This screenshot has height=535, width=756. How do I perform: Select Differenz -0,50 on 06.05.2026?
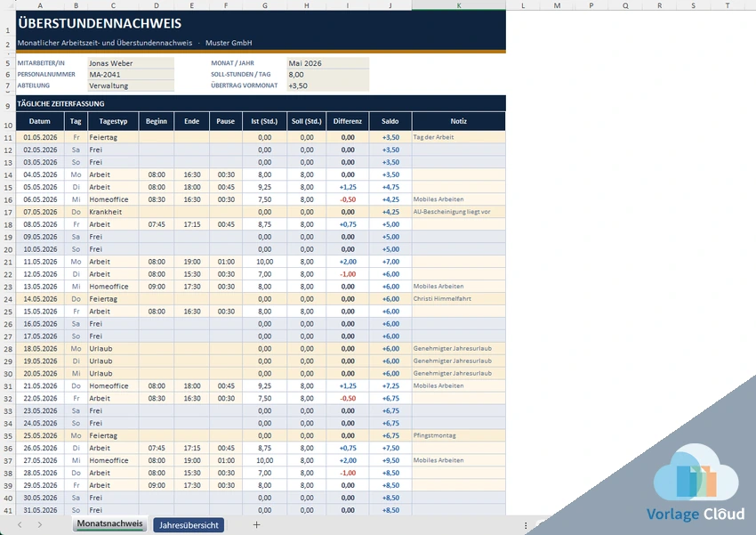point(348,199)
